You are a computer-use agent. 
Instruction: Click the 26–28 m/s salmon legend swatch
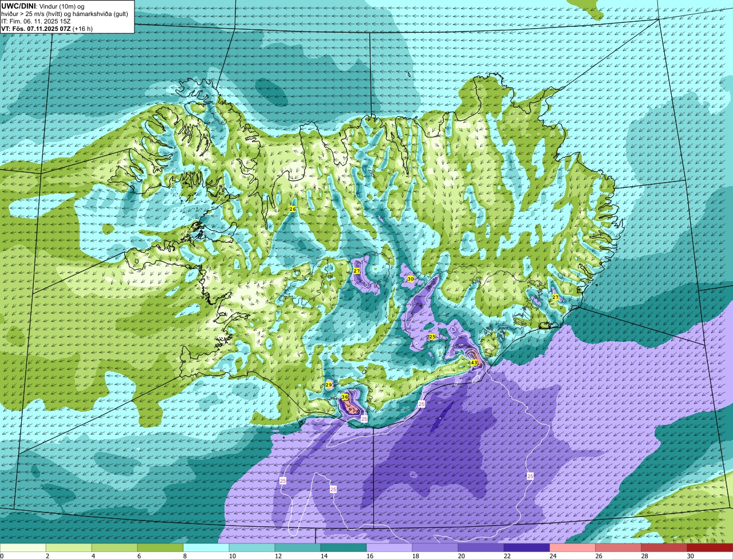pyautogui.click(x=618, y=547)
